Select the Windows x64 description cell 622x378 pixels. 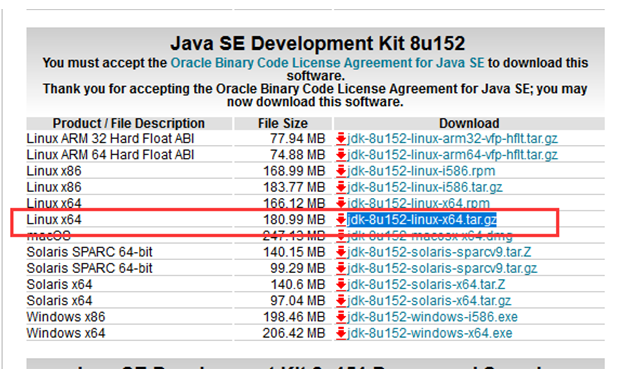66,333
